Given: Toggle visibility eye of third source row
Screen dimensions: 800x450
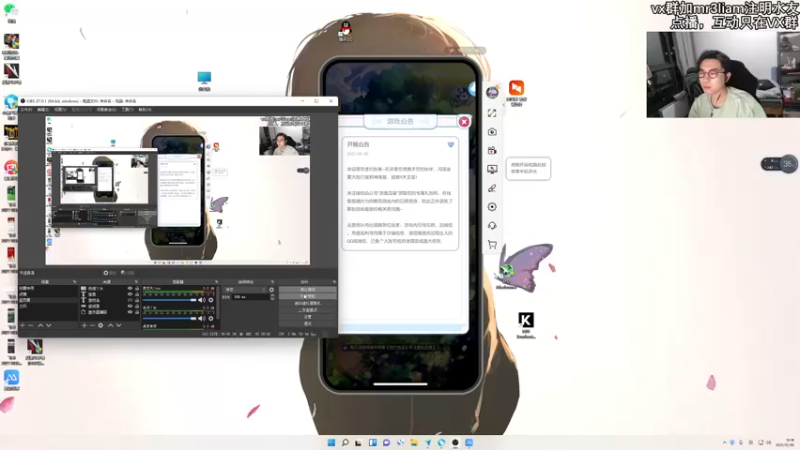Looking at the screenshot, I should 130,300.
